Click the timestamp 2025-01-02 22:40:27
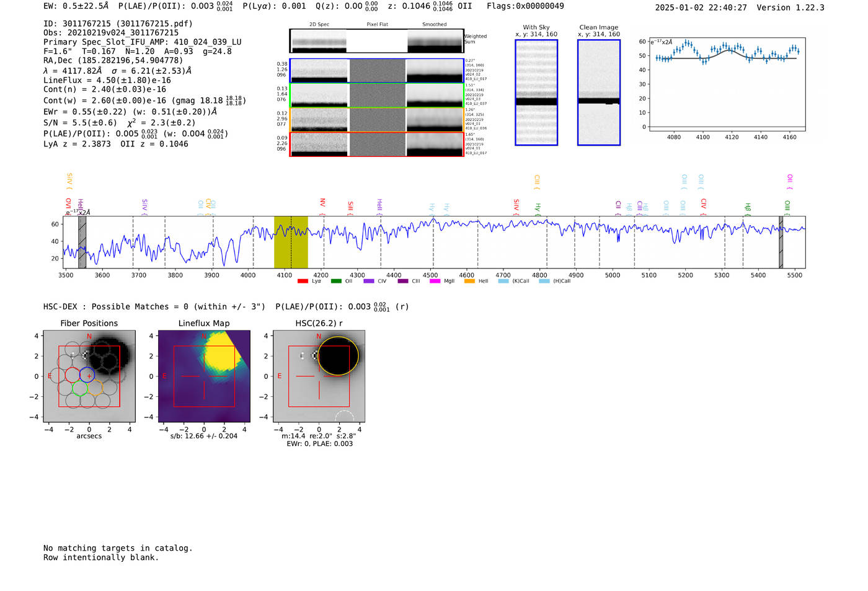 coord(701,7)
